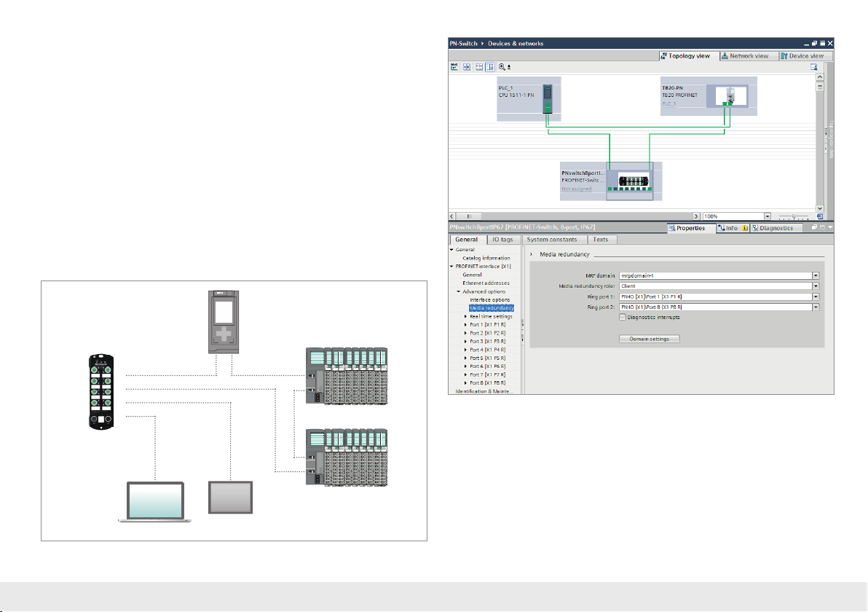Click the second icon in the topology toolbar
The image size is (868, 612).
(467, 66)
